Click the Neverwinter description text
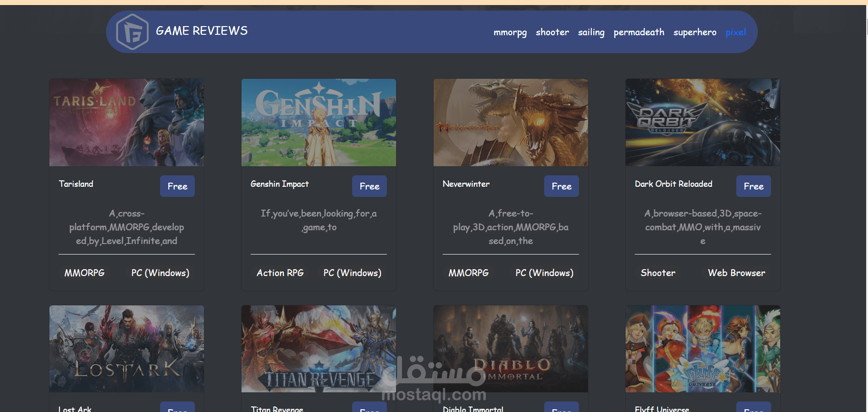Screen dimensions: 868x412 point(511,227)
